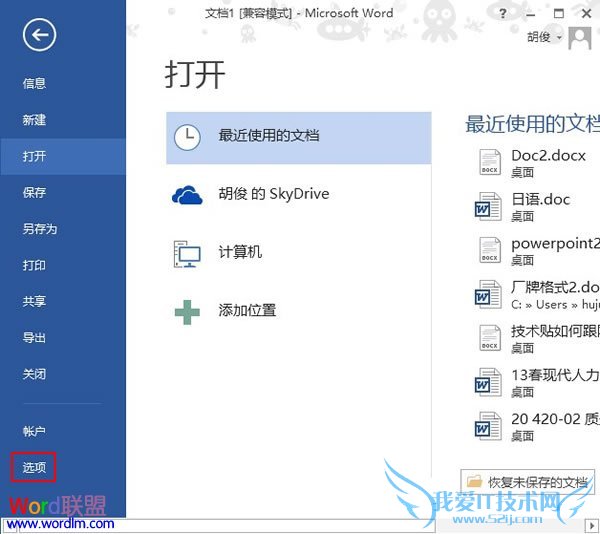Click the Word icon beside 日语.doc
Image resolution: width=600 pixels, height=534 pixels.
(488, 207)
